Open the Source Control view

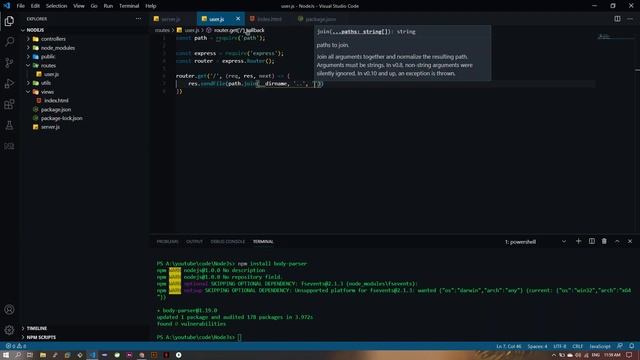9,62
